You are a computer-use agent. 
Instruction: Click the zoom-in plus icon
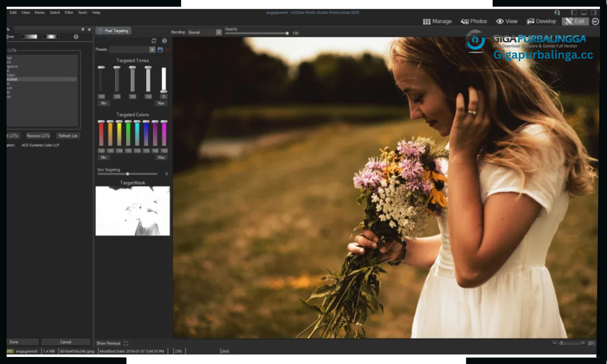[x=583, y=343]
